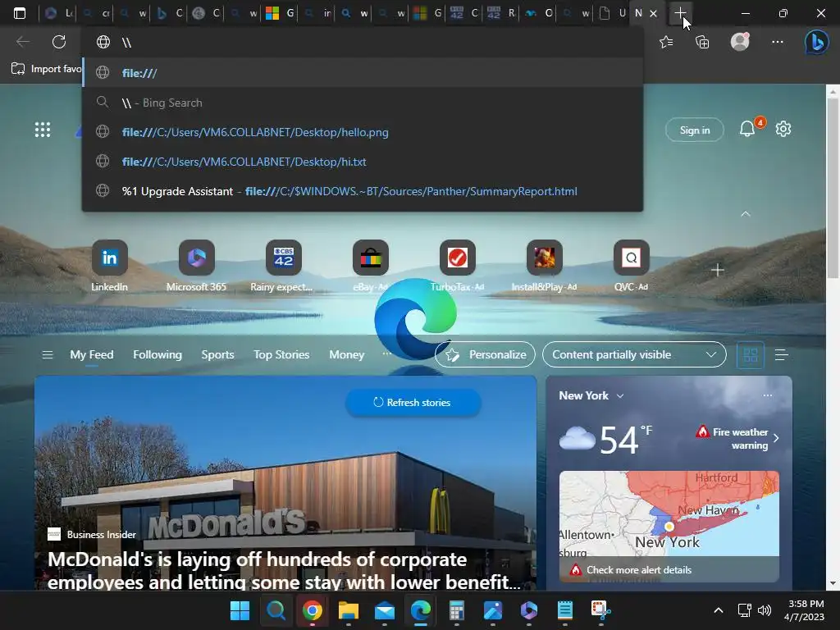Open File Explorer from the taskbar
The height and width of the screenshot is (630, 840).
click(348, 610)
